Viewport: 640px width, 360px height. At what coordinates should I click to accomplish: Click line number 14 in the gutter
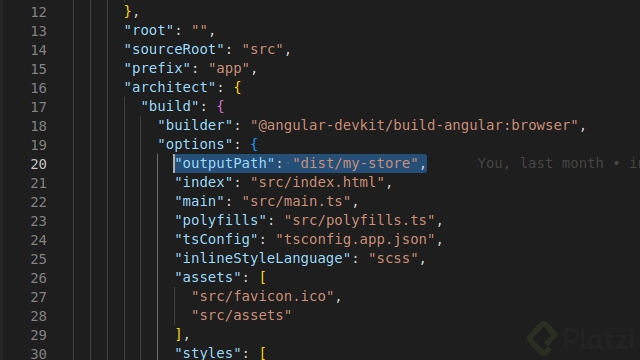pos(39,50)
